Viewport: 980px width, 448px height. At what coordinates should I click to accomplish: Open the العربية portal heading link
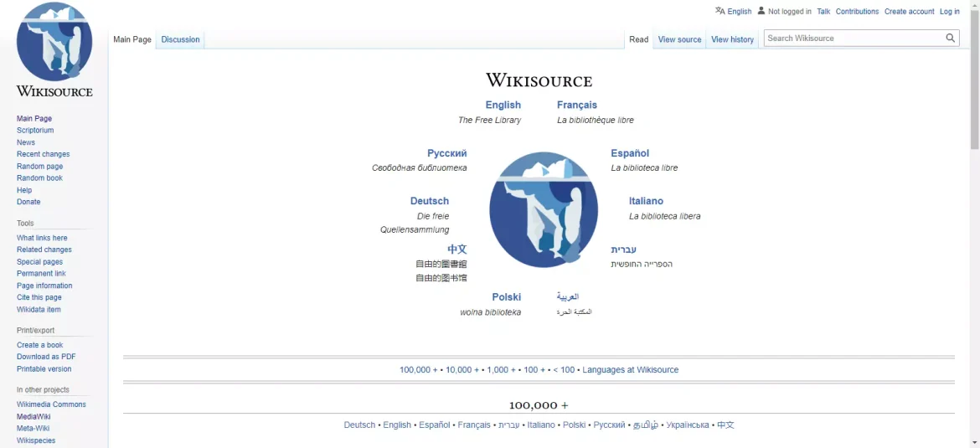[x=568, y=296]
